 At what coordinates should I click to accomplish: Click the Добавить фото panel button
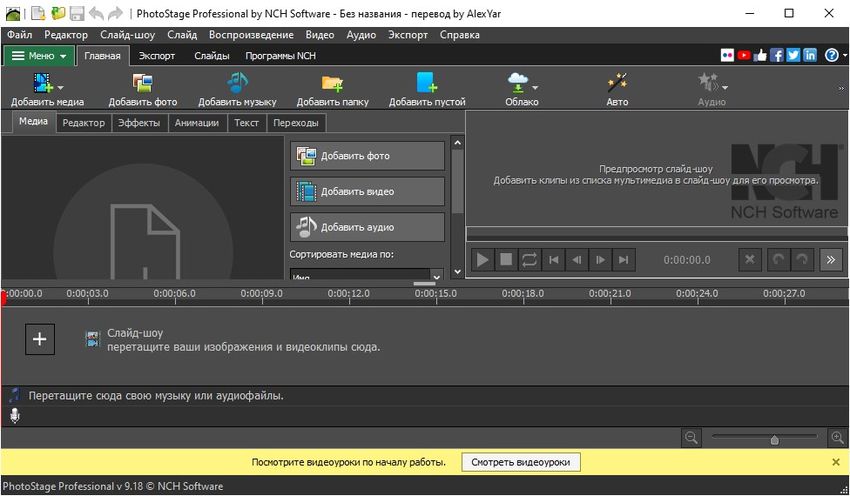pyautogui.click(x=368, y=156)
